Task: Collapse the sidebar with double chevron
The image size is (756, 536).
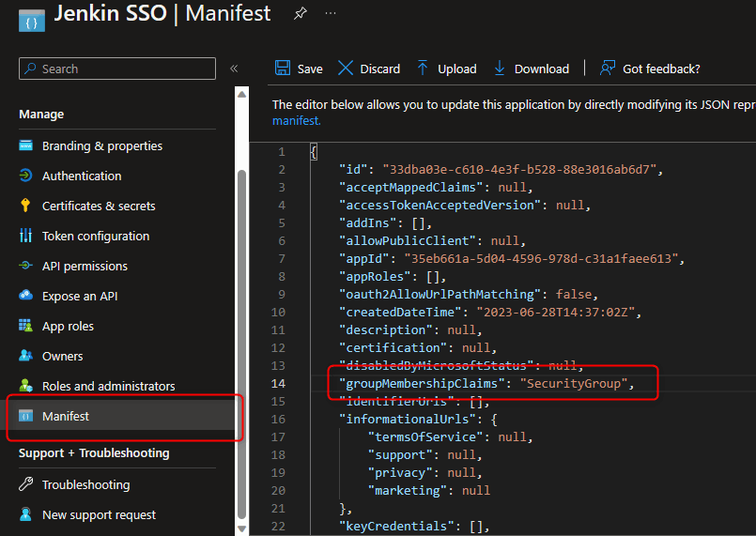Action: click(235, 69)
